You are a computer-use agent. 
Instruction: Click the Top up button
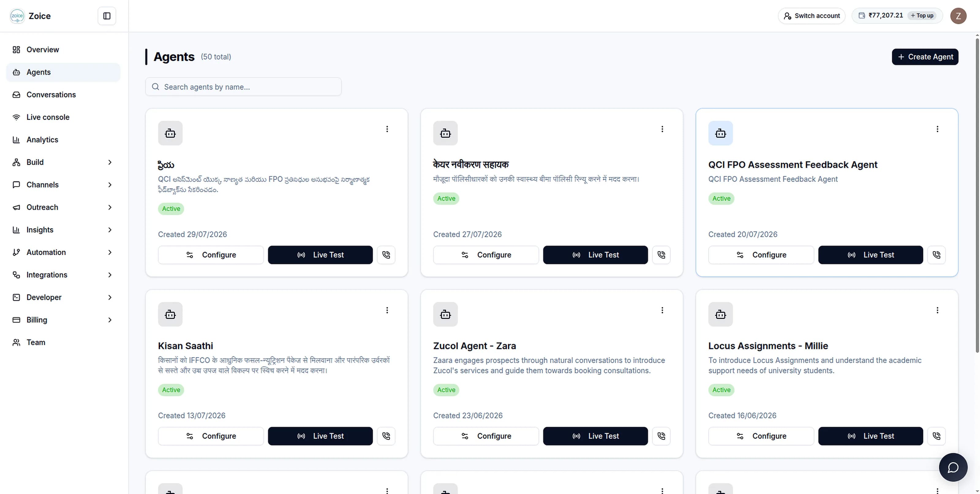pyautogui.click(x=922, y=16)
